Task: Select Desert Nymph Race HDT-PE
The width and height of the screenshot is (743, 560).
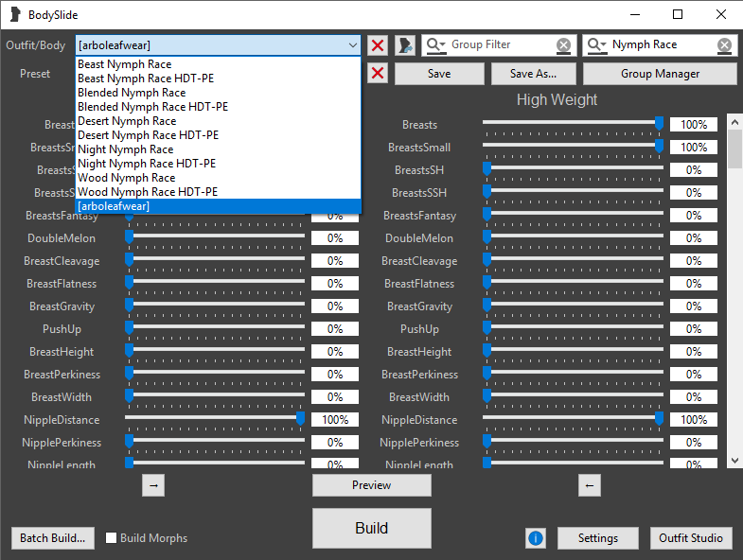Action: tap(218, 135)
